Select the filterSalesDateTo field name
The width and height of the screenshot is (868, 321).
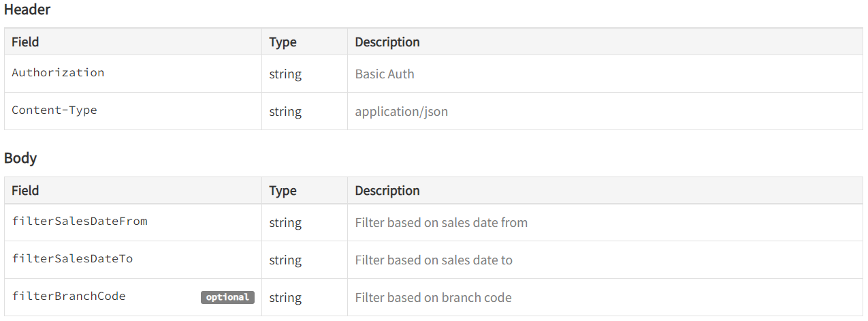pyautogui.click(x=72, y=258)
